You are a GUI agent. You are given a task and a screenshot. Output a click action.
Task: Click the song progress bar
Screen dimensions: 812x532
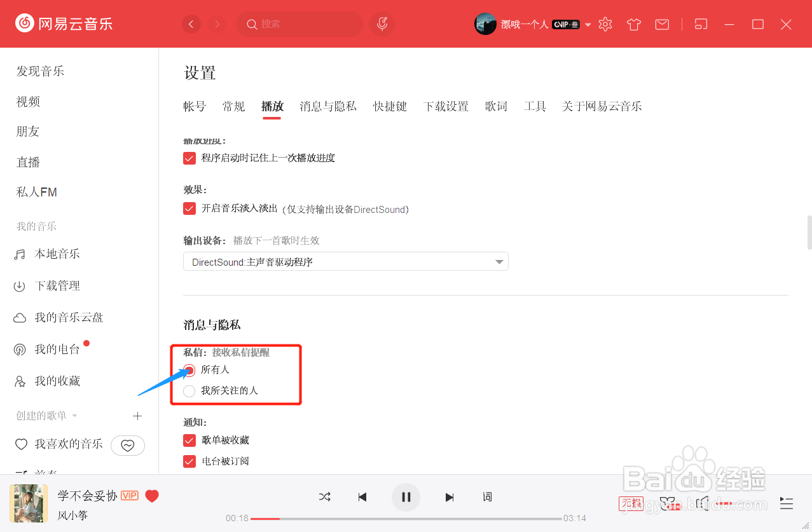[406, 519]
